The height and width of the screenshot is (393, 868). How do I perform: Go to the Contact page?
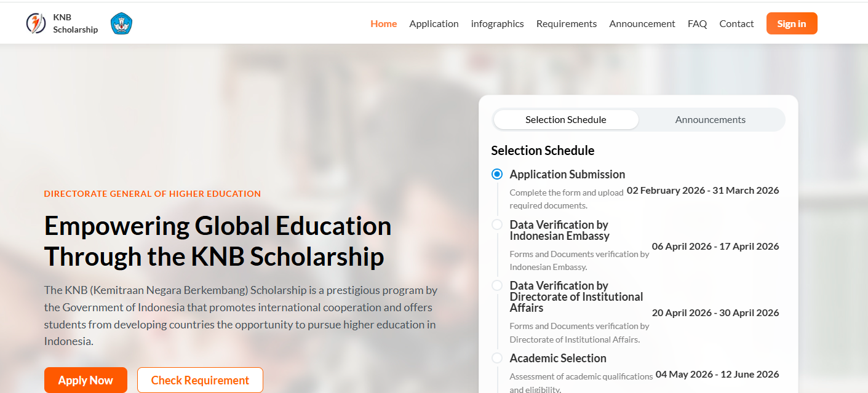tap(736, 23)
